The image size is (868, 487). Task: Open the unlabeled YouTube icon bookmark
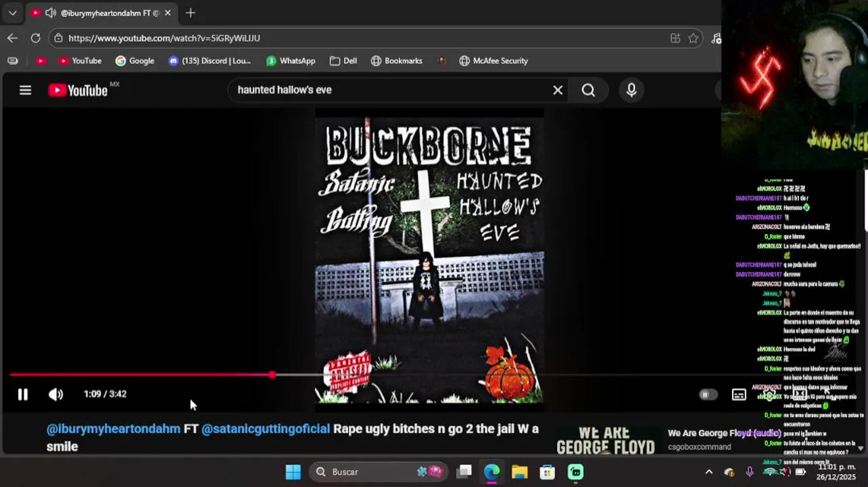(41, 61)
